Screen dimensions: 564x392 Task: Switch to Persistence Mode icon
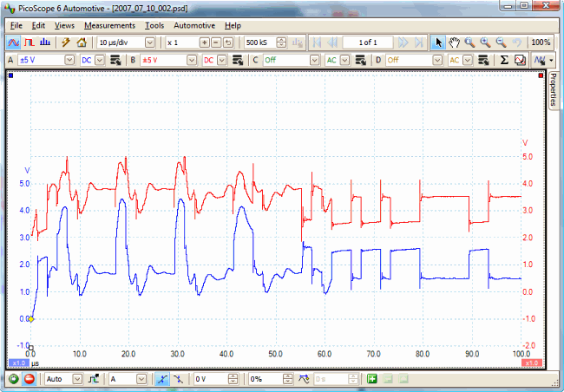point(30,42)
